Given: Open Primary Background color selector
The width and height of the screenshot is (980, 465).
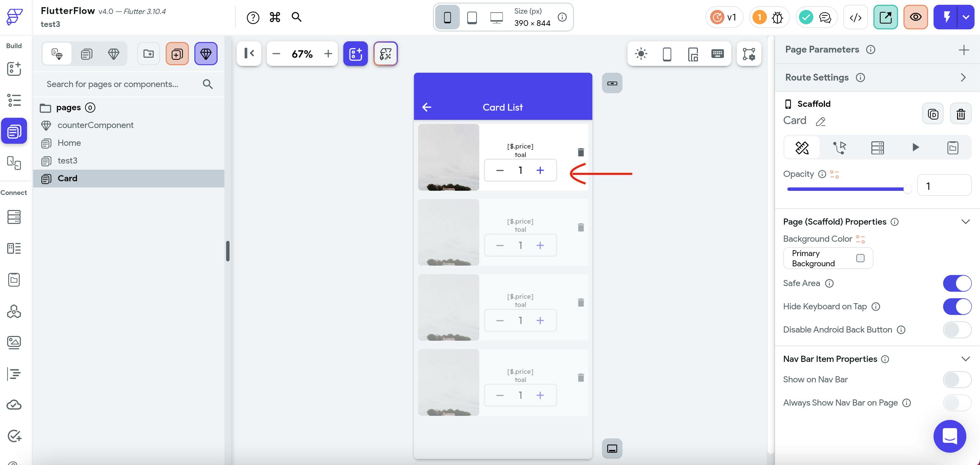Looking at the screenshot, I should pos(828,258).
